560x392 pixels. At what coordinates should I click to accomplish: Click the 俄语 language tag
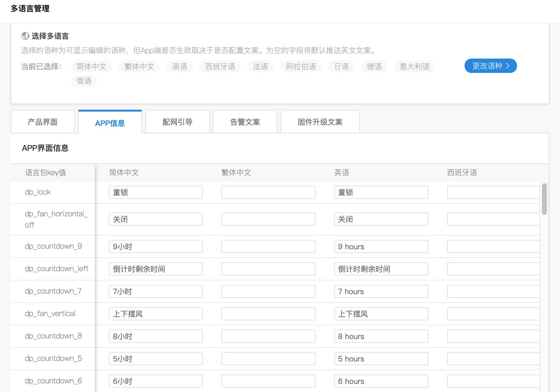point(84,81)
